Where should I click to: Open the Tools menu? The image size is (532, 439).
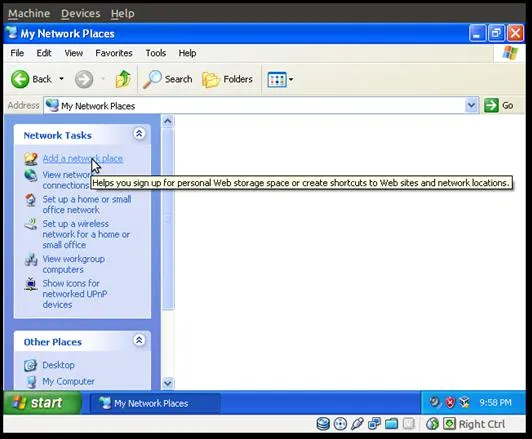(x=156, y=53)
